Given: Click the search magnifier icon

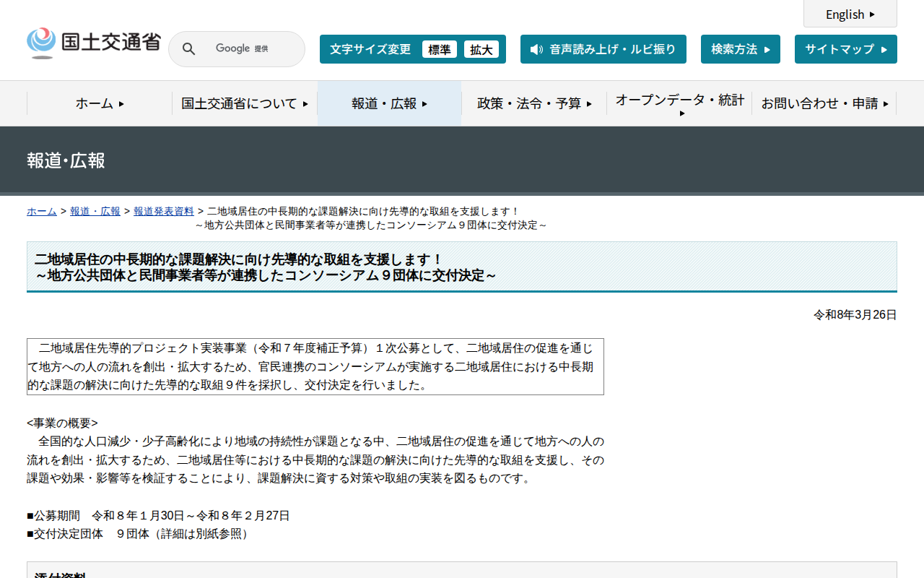Looking at the screenshot, I should [x=188, y=49].
